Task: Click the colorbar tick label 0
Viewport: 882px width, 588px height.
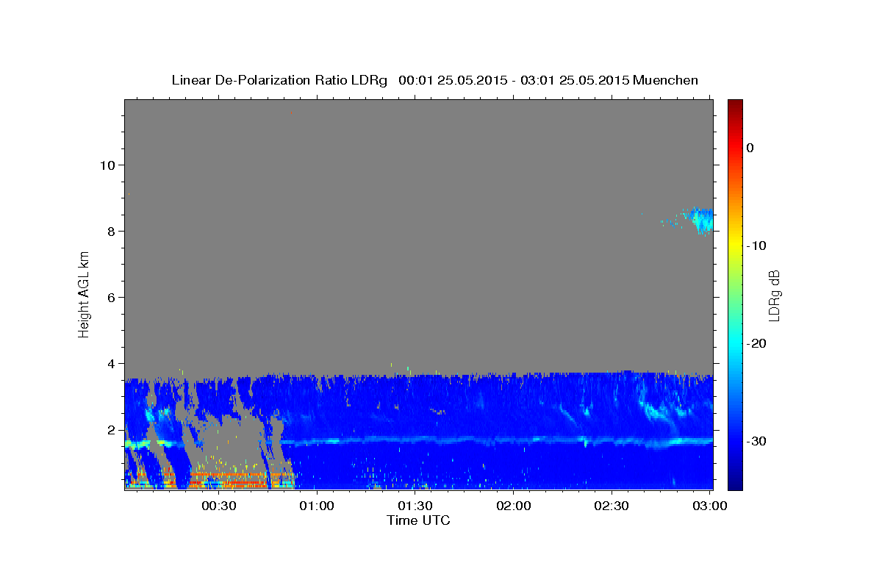Action: pyautogui.click(x=750, y=148)
